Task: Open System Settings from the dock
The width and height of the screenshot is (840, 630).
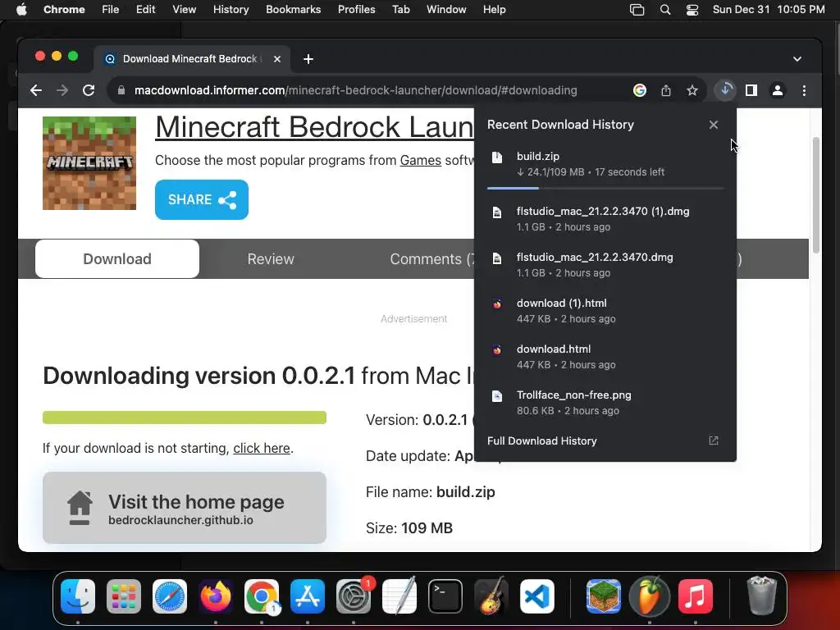Action: click(x=354, y=596)
